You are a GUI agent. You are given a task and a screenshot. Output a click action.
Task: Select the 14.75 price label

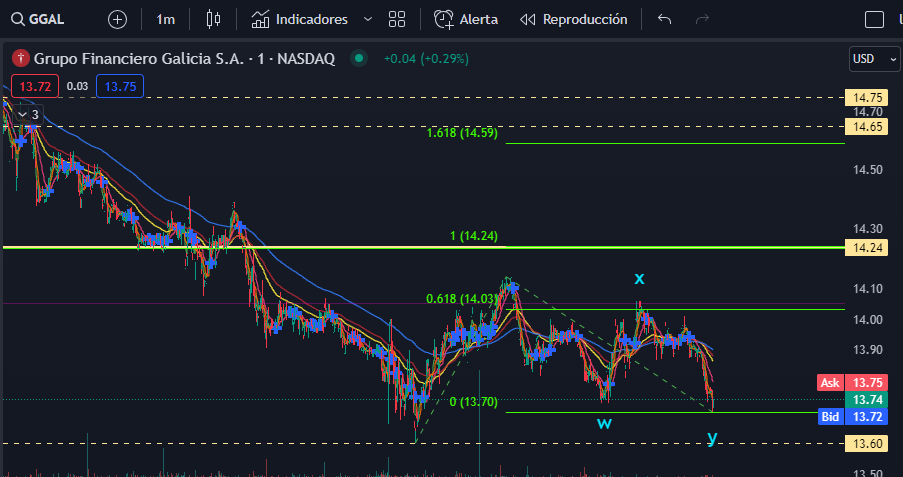click(866, 97)
